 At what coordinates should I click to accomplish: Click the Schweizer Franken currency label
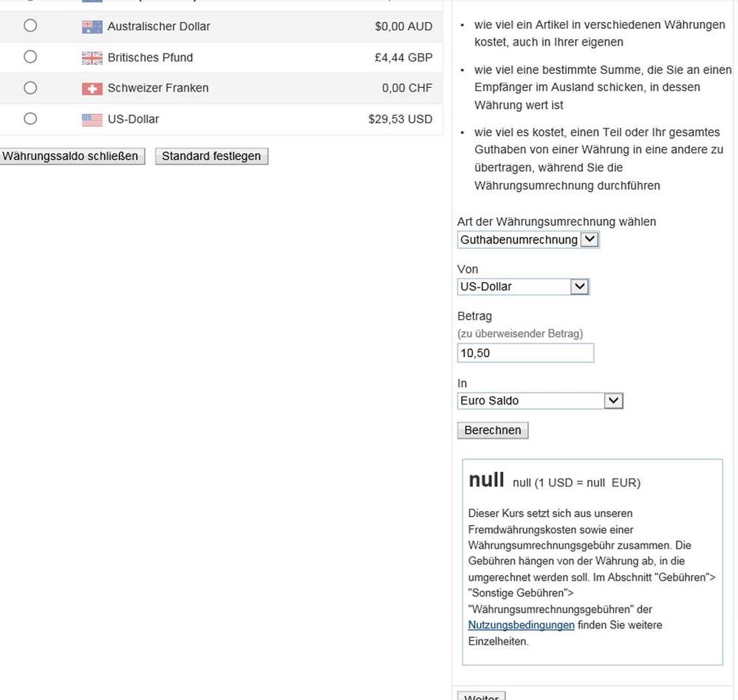click(x=158, y=88)
